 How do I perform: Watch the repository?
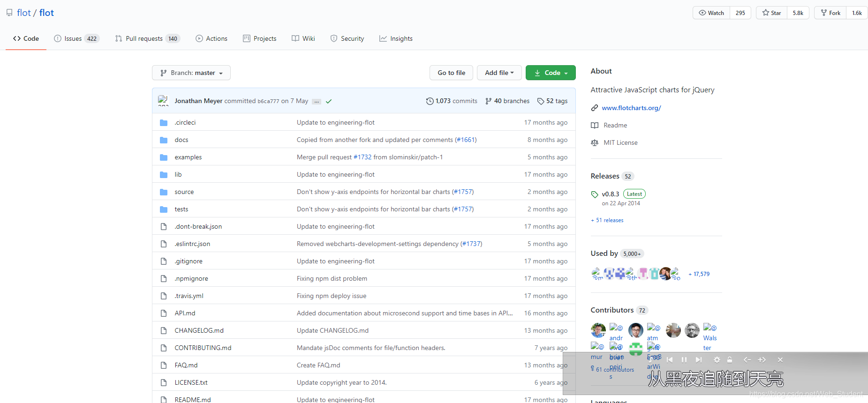[x=711, y=13]
